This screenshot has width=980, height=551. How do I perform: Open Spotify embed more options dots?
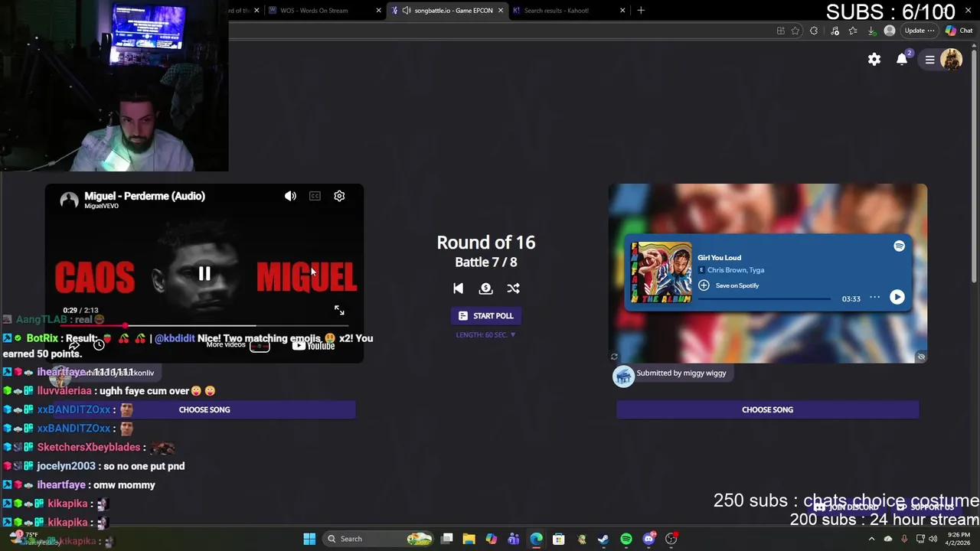874,298
